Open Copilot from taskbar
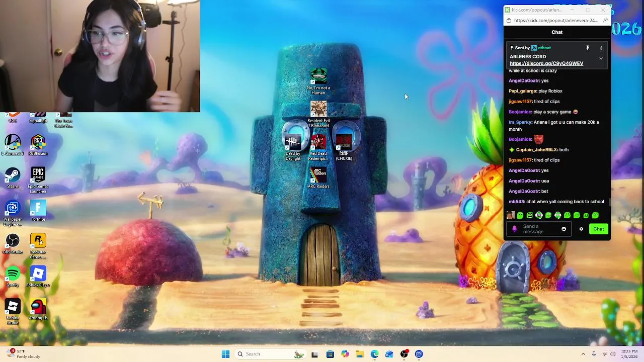This screenshot has width=644, height=362. [x=345, y=354]
